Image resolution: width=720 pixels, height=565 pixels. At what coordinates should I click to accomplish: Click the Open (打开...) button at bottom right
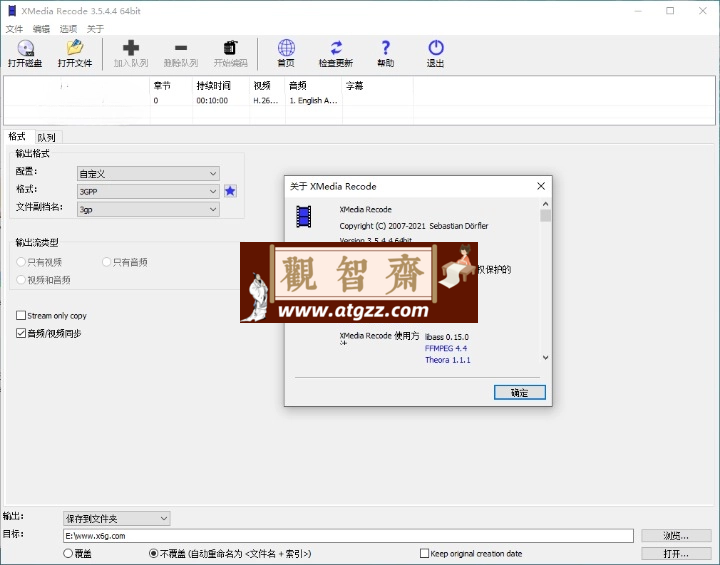[676, 554]
